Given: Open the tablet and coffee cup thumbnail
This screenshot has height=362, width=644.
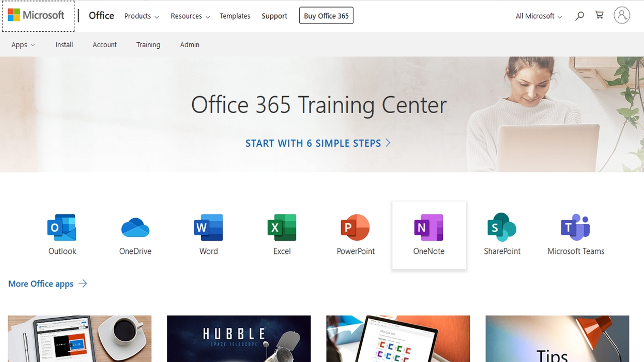Looking at the screenshot, I should pyautogui.click(x=79, y=339).
